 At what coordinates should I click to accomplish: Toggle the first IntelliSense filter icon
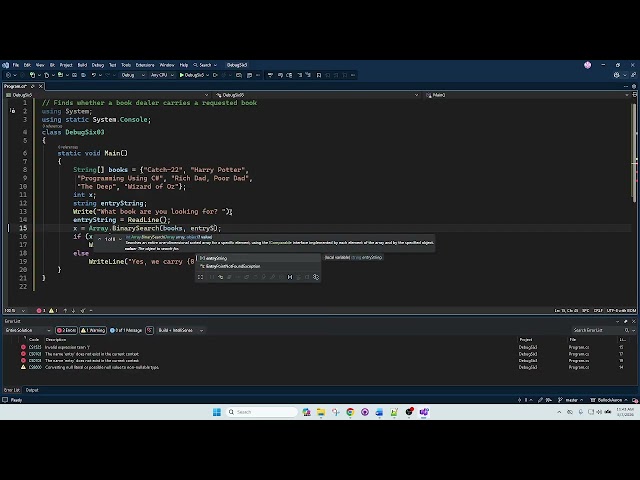200,277
